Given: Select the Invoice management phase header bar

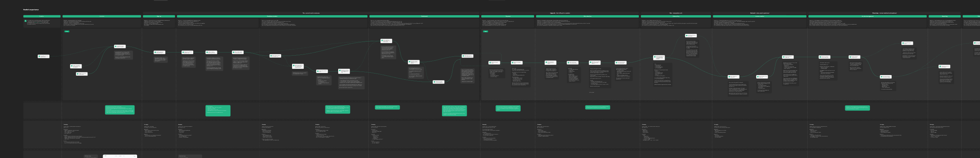Looking at the screenshot, I should [867, 17].
